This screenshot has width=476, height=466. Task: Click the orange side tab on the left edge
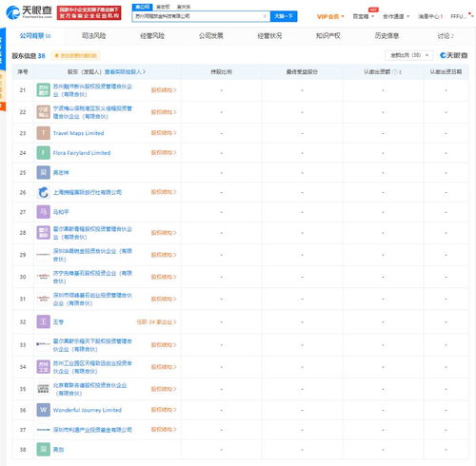[x=3, y=107]
